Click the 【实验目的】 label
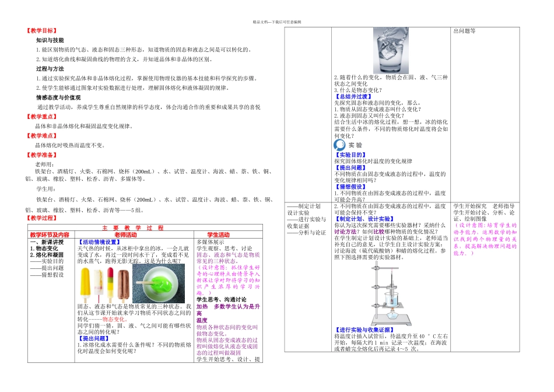Image resolution: width=554 pixels, height=392 pixels. (x=350, y=155)
